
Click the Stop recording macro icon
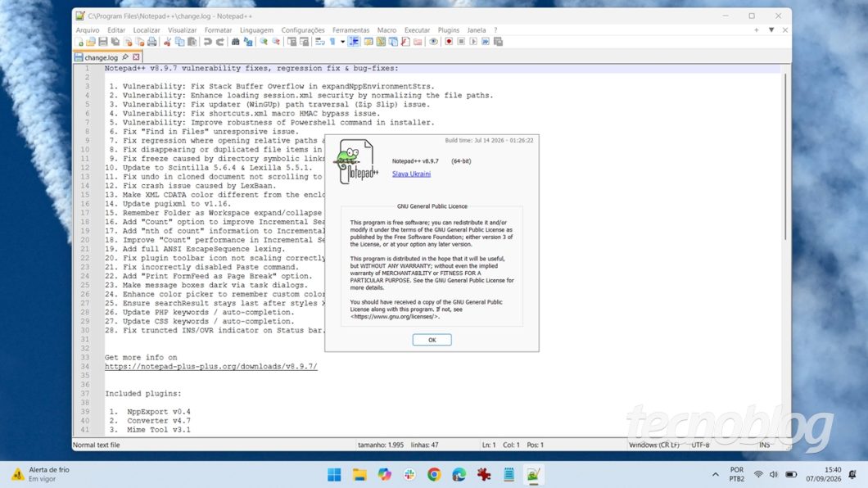461,42
